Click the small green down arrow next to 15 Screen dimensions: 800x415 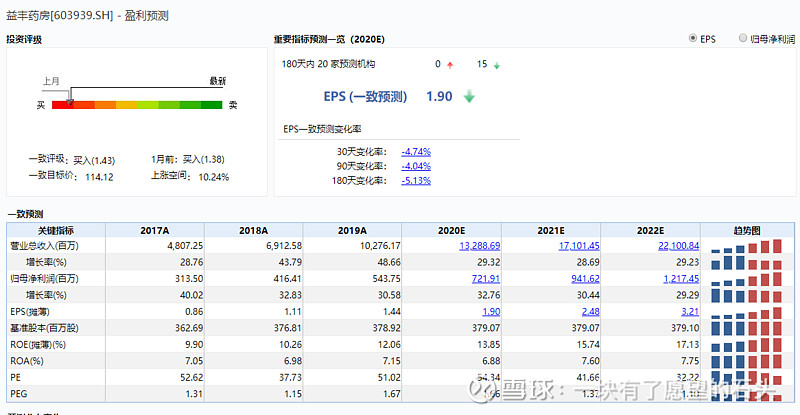[496, 65]
